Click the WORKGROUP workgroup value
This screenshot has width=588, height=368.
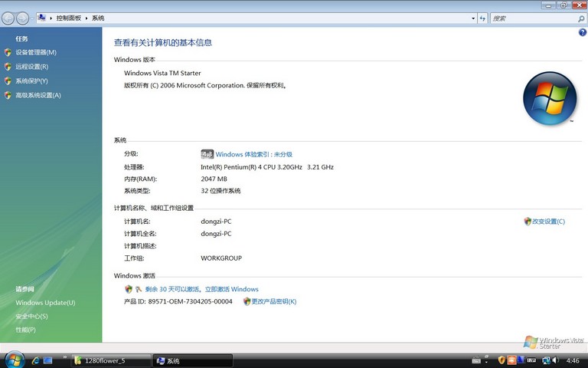(x=221, y=258)
